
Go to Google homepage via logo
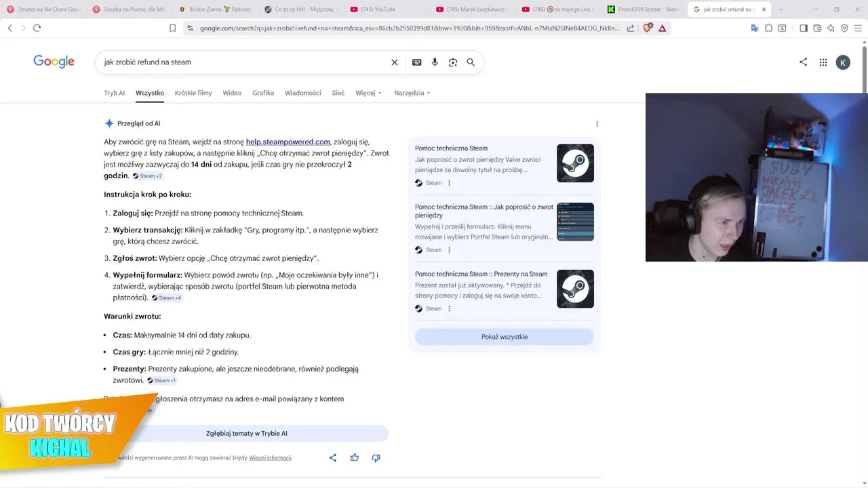[x=54, y=62]
